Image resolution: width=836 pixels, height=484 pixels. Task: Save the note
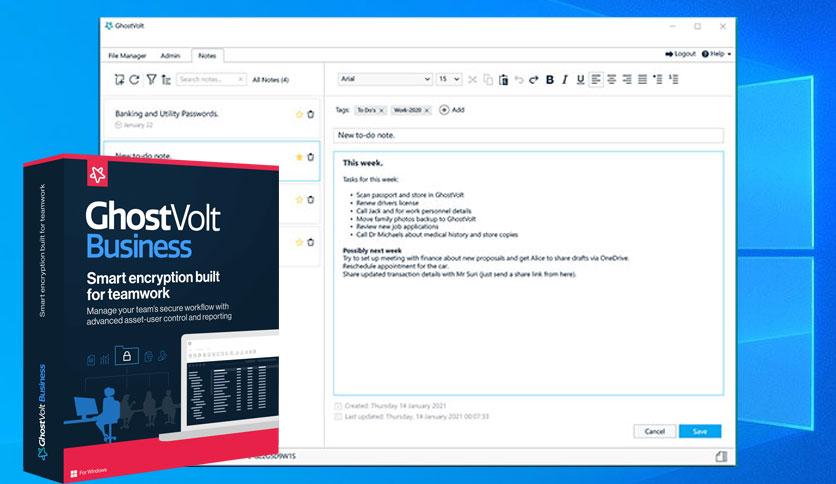(700, 431)
